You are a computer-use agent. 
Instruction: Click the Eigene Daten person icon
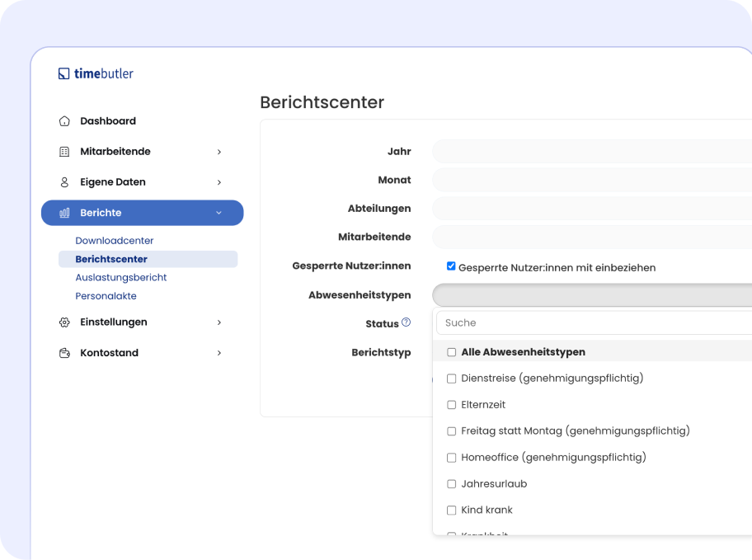[64, 182]
